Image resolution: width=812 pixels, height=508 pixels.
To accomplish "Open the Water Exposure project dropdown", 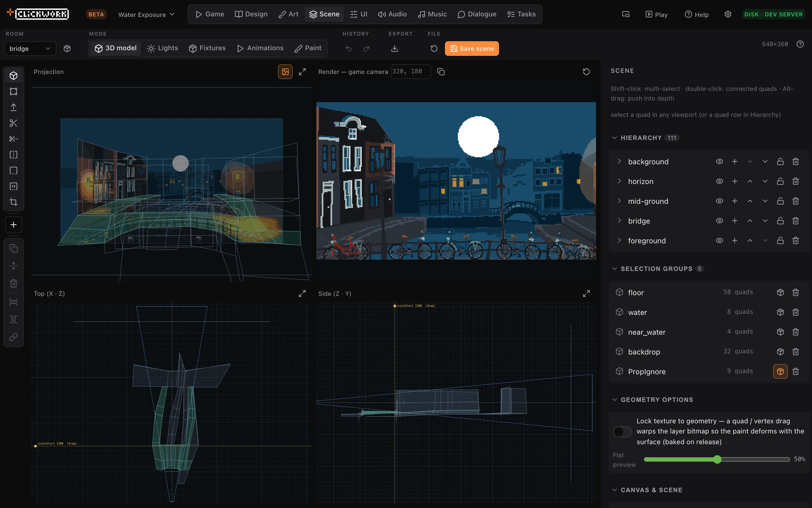I will pyautogui.click(x=146, y=14).
